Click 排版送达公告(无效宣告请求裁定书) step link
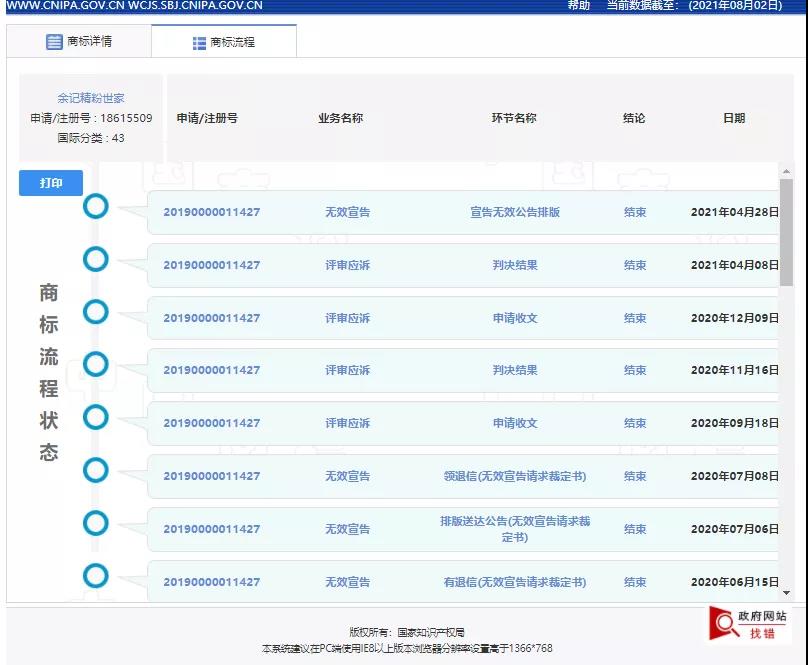The height and width of the screenshot is (665, 808). [x=515, y=529]
